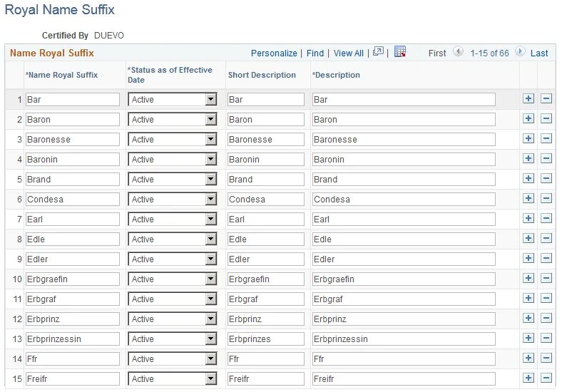Click the open-in-new-window grid icon
The width and height of the screenshot is (562, 392).
pyautogui.click(x=379, y=52)
